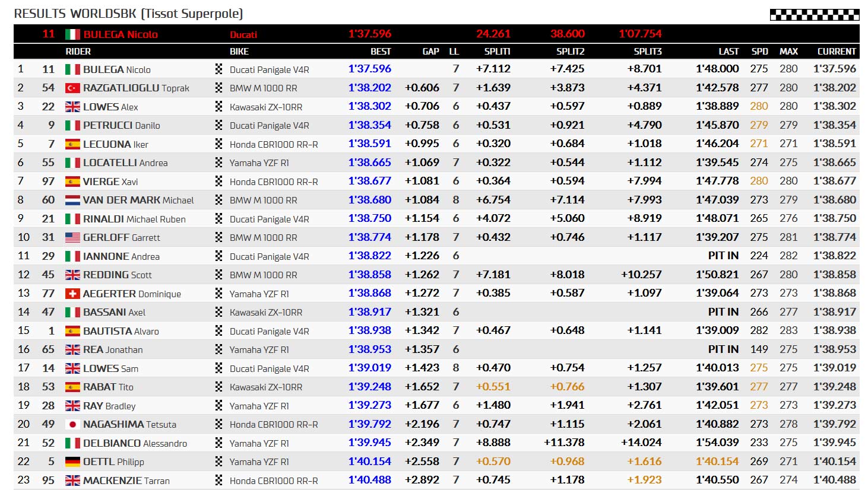Click the Spanish flag beside RABAT Tito
Image resolution: width=868 pixels, height=490 pixels.
tap(72, 387)
